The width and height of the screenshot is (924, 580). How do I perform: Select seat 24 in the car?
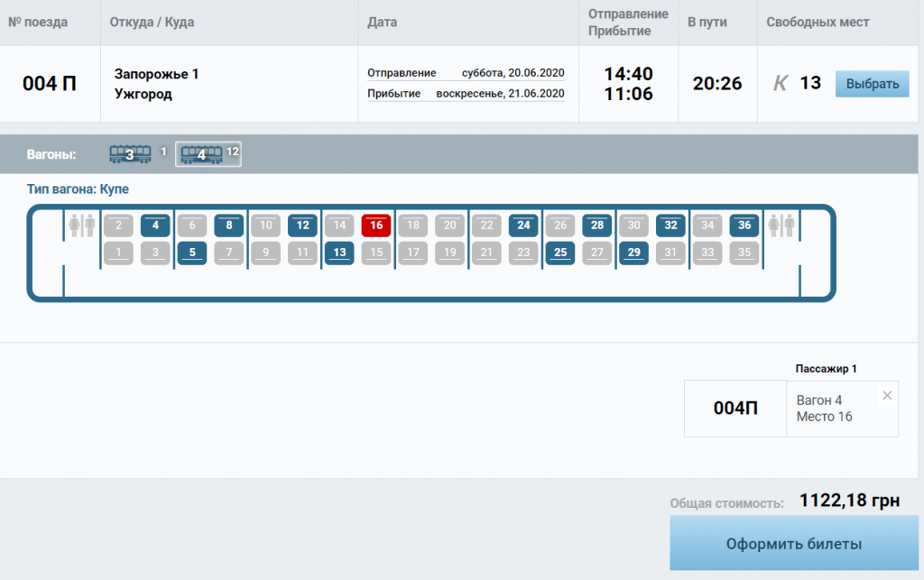[523, 226]
